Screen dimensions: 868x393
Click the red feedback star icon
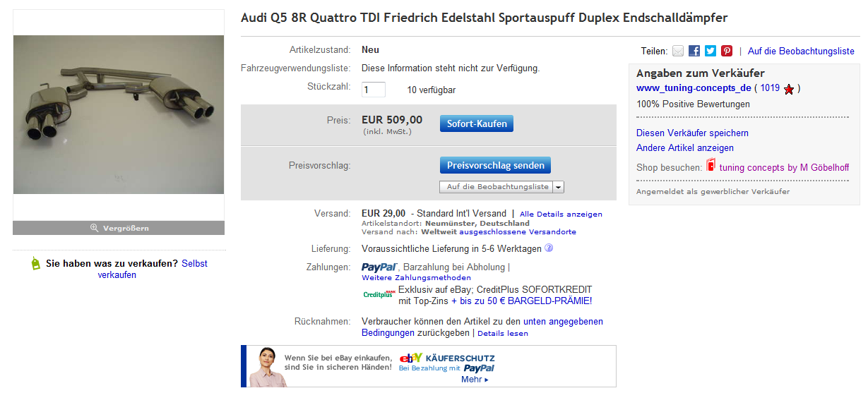pos(789,89)
